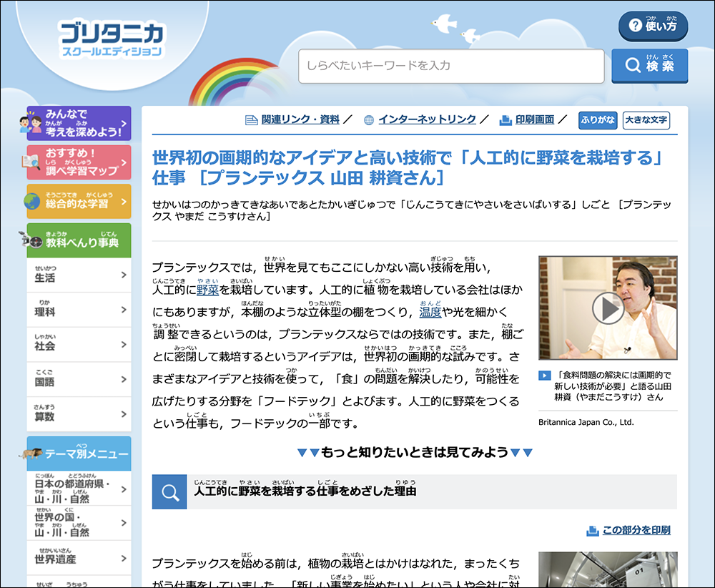Expand the 世界遺産 chevron
The width and height of the screenshot is (715, 588).
click(x=124, y=558)
